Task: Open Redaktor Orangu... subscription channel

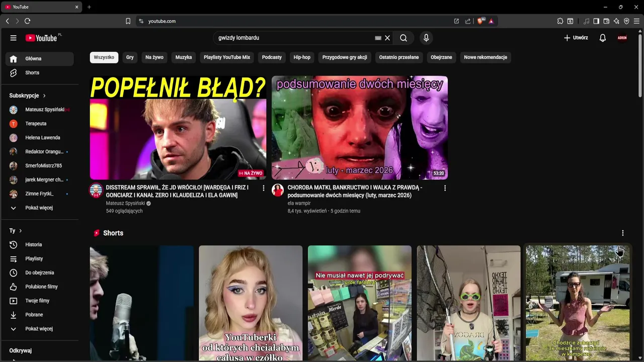Action: [x=40, y=152]
